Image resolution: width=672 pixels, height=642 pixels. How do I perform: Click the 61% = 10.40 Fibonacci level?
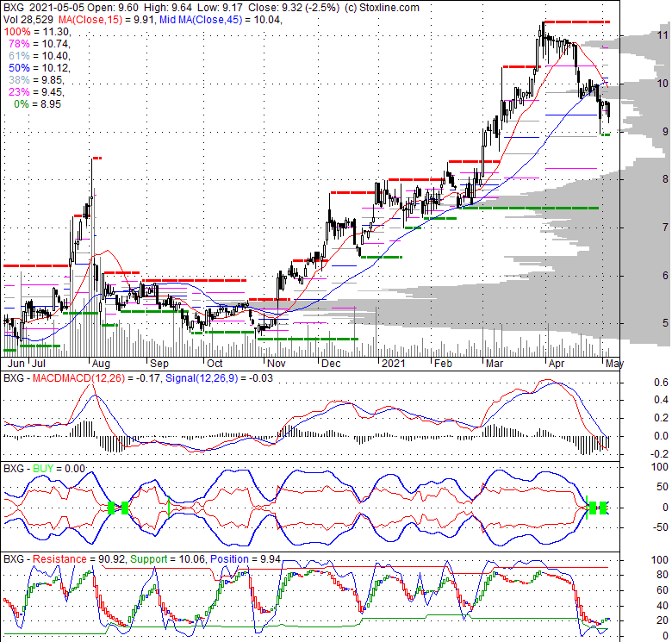40,56
